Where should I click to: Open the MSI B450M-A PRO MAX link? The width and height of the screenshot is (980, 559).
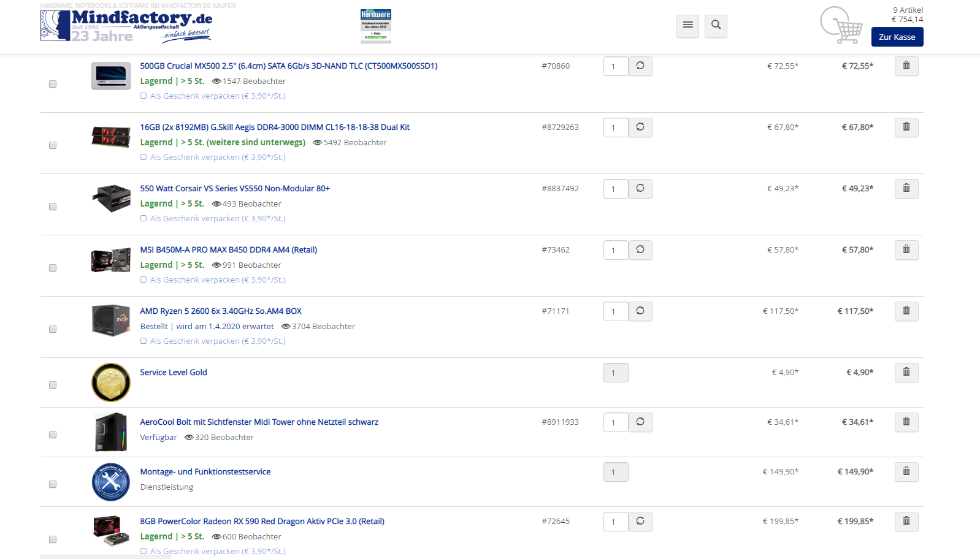229,249
